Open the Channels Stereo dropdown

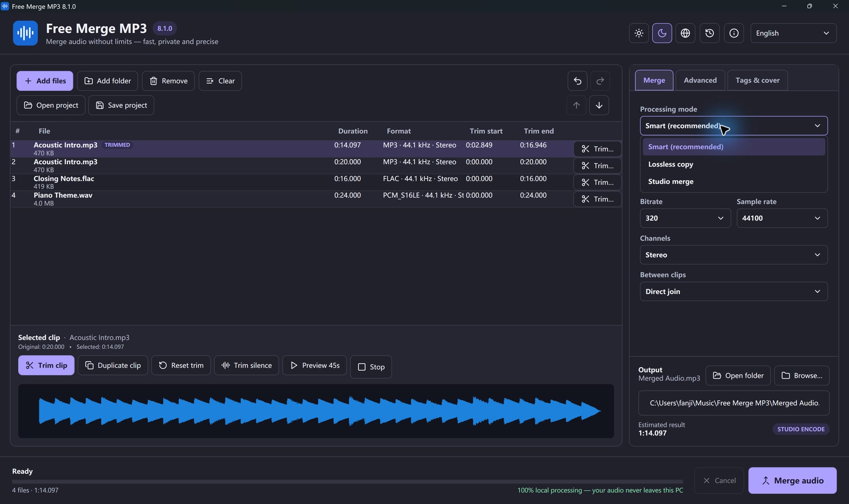coord(734,255)
